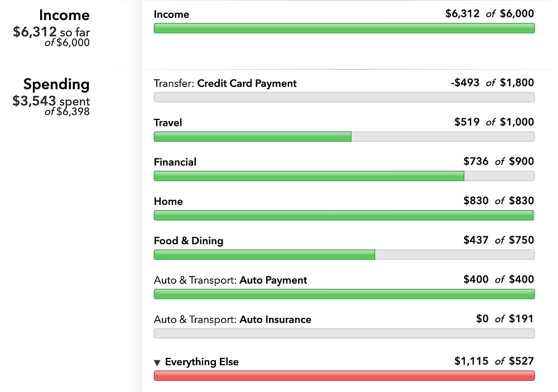Click the Everything Else label
The width and height of the screenshot is (558, 392).
[x=202, y=362]
